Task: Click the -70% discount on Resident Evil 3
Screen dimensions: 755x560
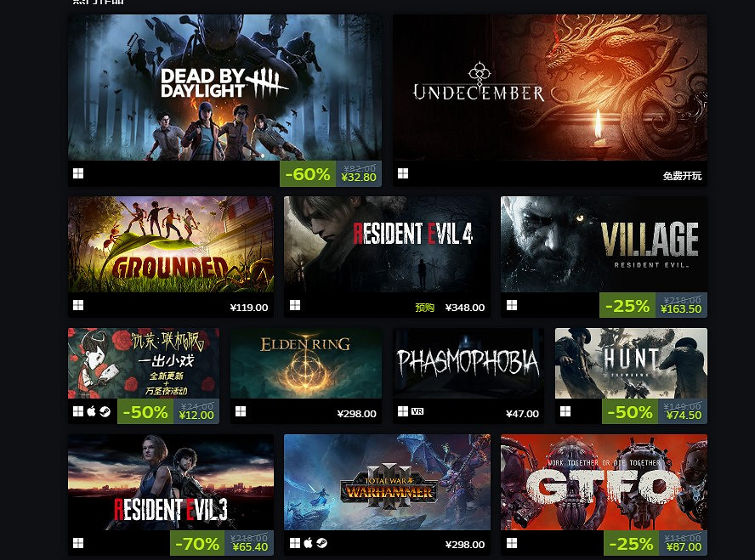Action: [x=197, y=543]
